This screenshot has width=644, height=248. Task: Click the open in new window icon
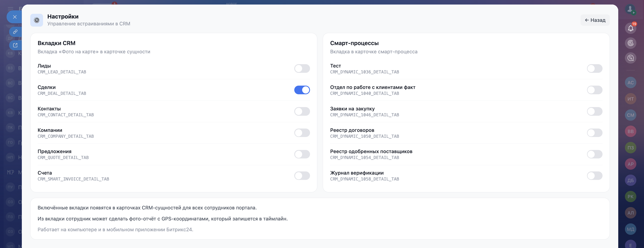pyautogui.click(x=15, y=45)
